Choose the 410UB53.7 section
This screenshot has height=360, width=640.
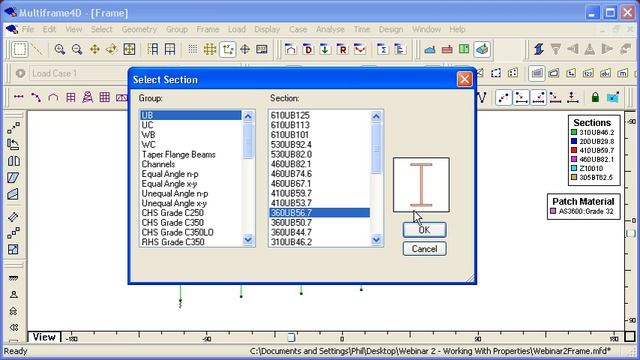(320, 203)
